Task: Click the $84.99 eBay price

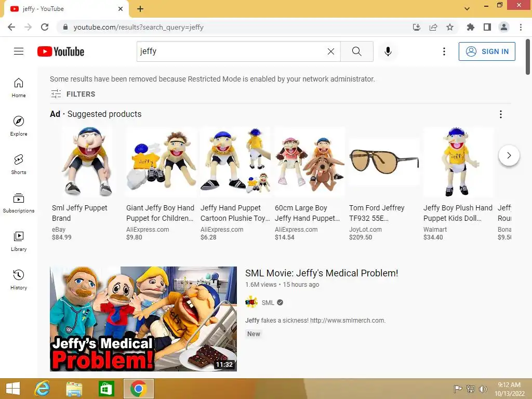Action: (62, 237)
